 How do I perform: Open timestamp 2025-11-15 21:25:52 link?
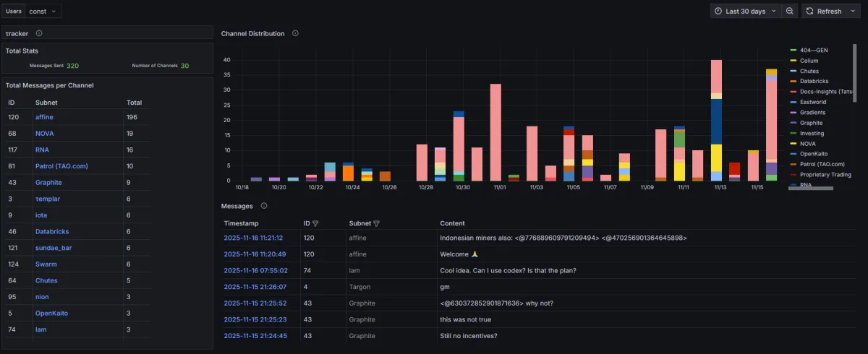pos(255,303)
